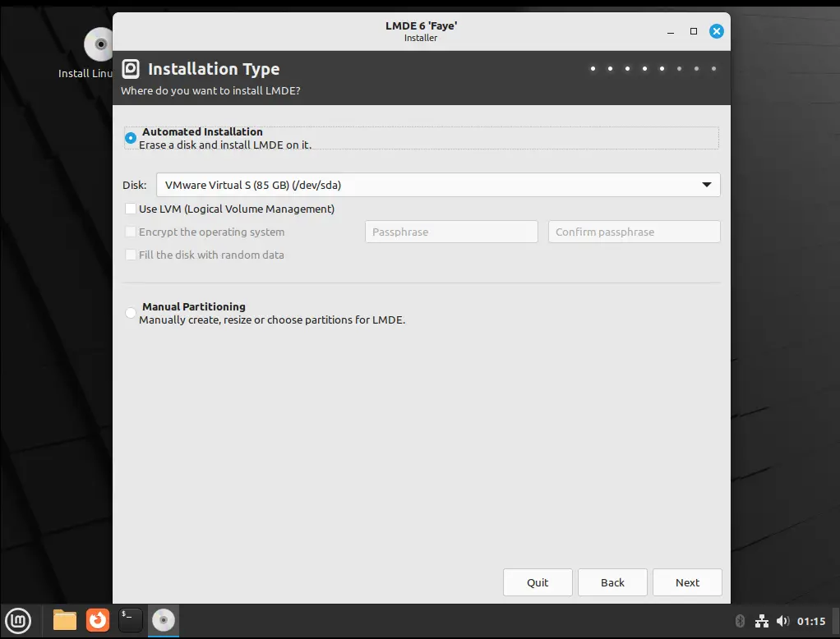Screen dimensions: 840x639
Task: Open the Disk selection dropdown
Action: (438, 185)
